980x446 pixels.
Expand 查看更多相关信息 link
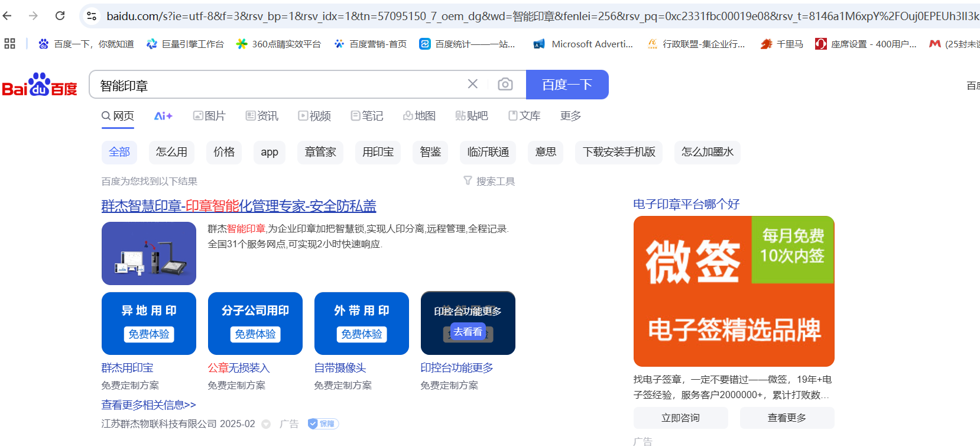click(148, 405)
